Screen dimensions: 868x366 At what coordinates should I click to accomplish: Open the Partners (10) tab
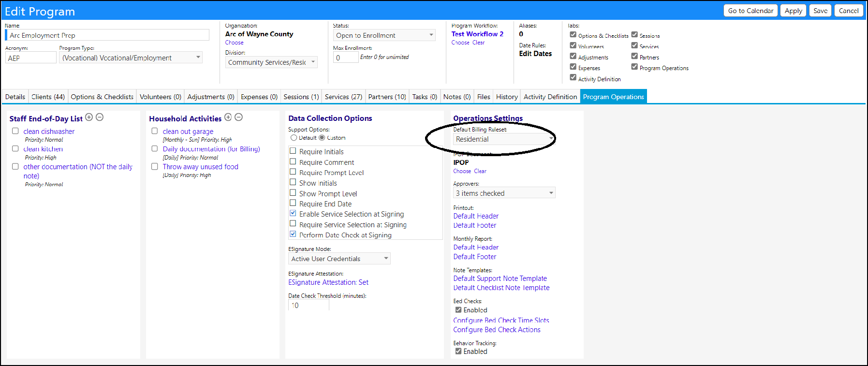(387, 97)
